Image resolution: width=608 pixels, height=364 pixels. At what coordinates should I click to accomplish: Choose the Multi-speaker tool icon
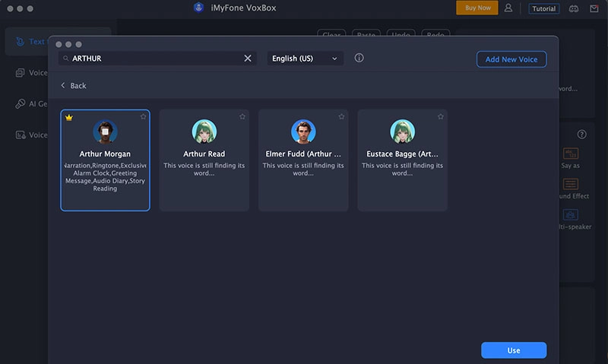click(x=571, y=215)
